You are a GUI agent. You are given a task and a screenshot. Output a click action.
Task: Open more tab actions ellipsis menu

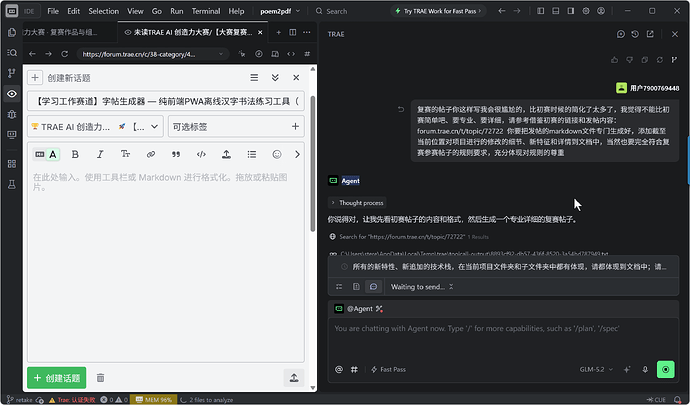[307, 32]
